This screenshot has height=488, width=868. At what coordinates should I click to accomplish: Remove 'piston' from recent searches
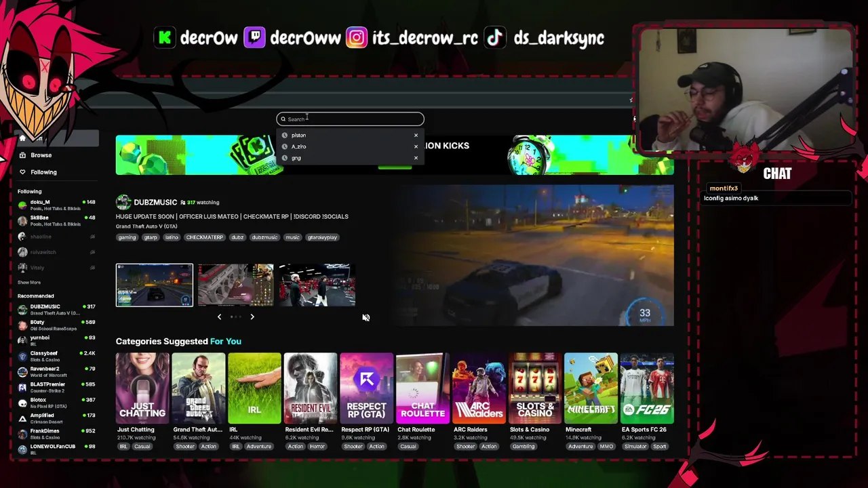pyautogui.click(x=416, y=136)
